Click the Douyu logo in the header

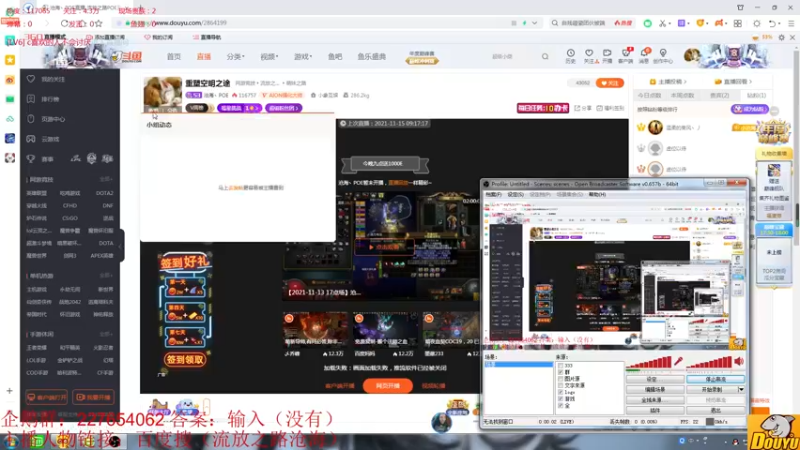pos(128,57)
